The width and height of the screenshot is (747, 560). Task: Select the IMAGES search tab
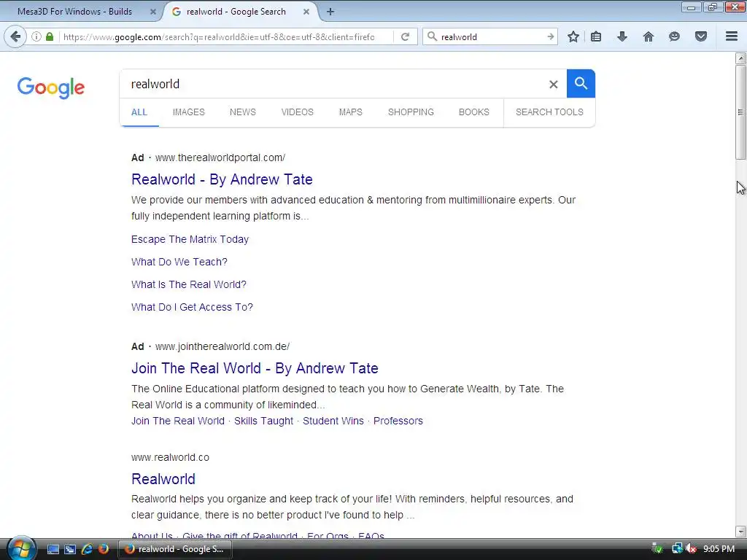point(189,112)
